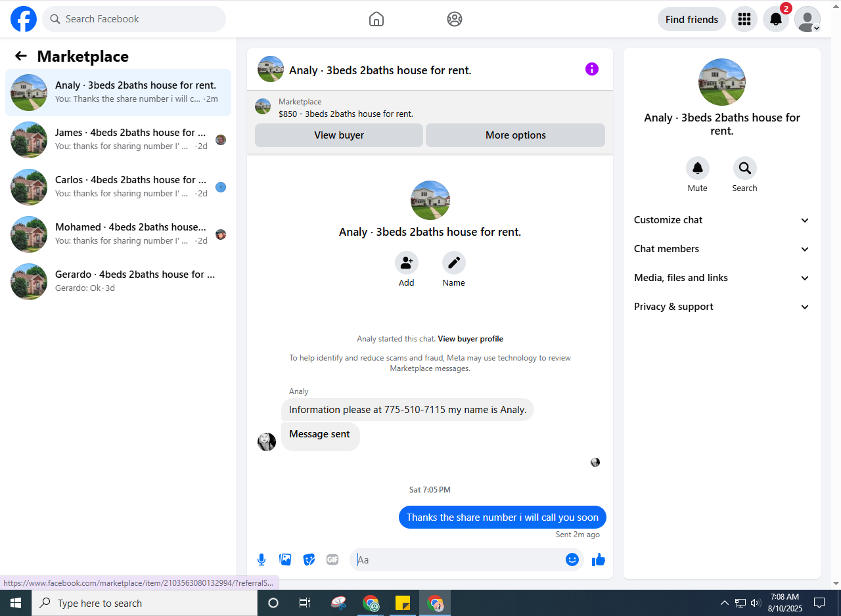This screenshot has height=616, width=841.
Task: Open Task View on the taskbar
Action: 305,603
